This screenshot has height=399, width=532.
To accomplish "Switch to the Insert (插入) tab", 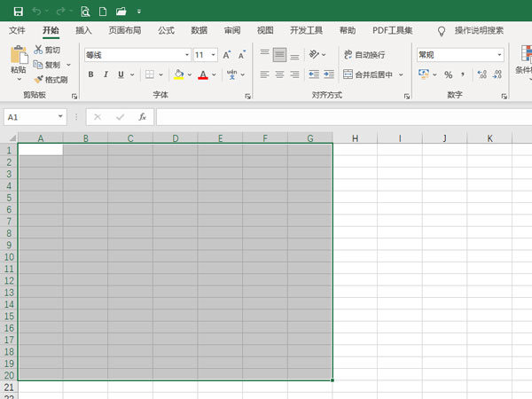I will [83, 30].
